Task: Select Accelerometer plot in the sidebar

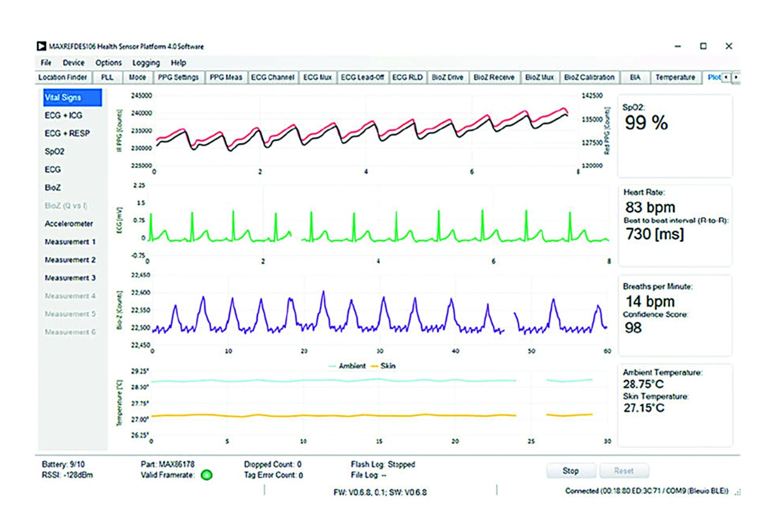Action: (69, 224)
